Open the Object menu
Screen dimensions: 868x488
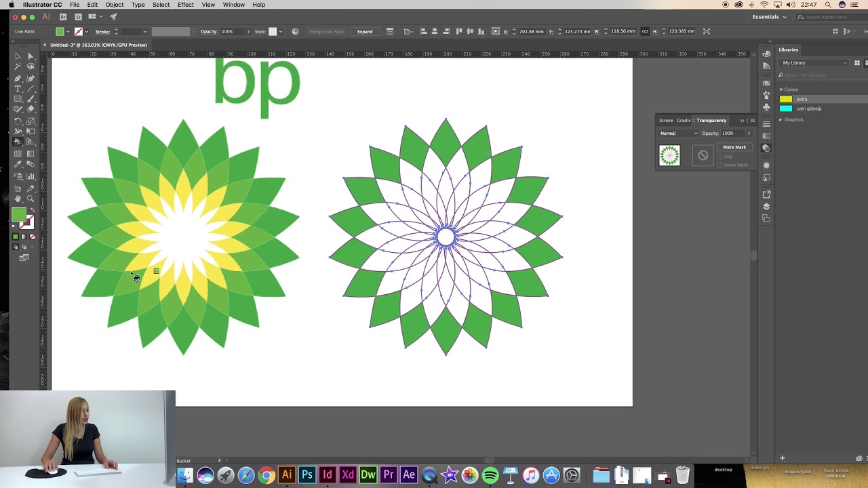tap(114, 5)
